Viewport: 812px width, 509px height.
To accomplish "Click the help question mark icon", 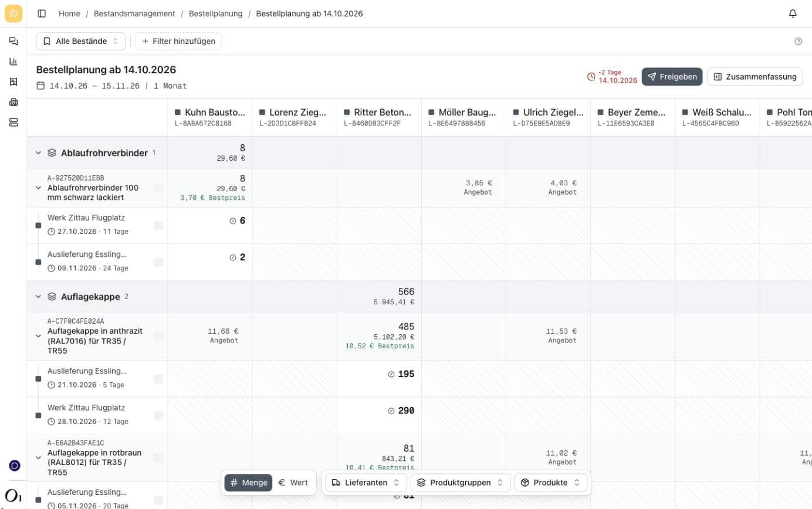I will pyautogui.click(x=798, y=41).
